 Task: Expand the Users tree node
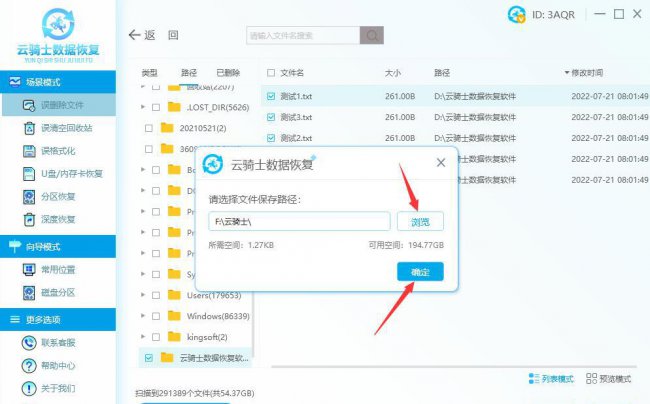coord(143,295)
